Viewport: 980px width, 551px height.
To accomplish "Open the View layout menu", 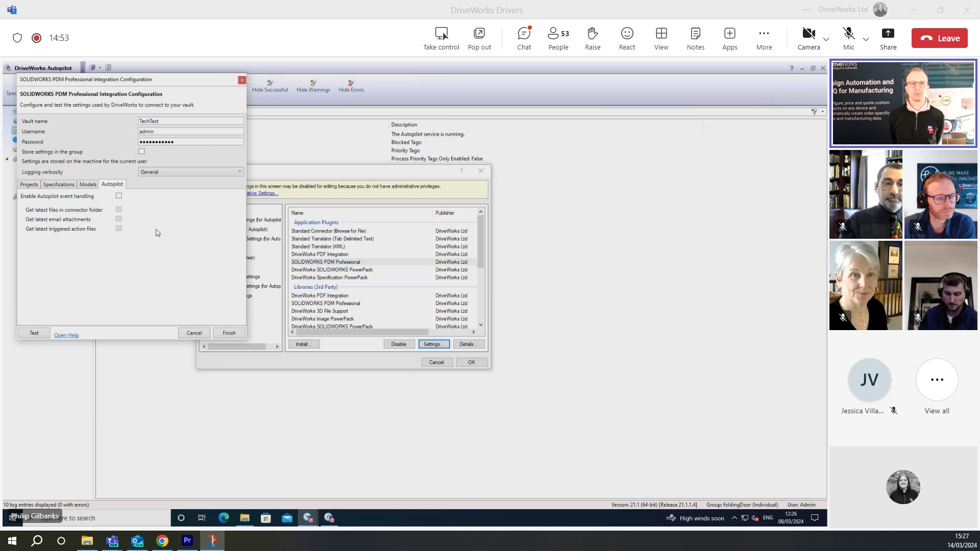I will pos(661,38).
